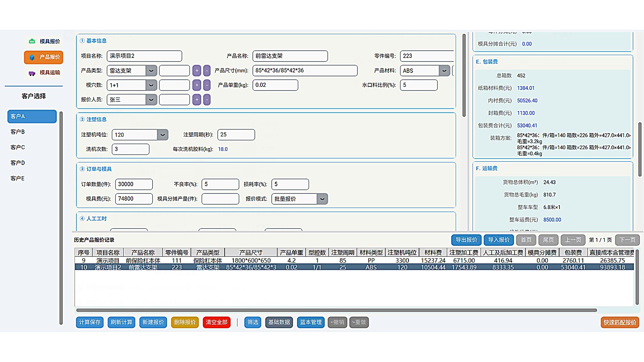Expand the 模穴数 dropdown
This screenshot has width=644, height=362.
tap(151, 85)
